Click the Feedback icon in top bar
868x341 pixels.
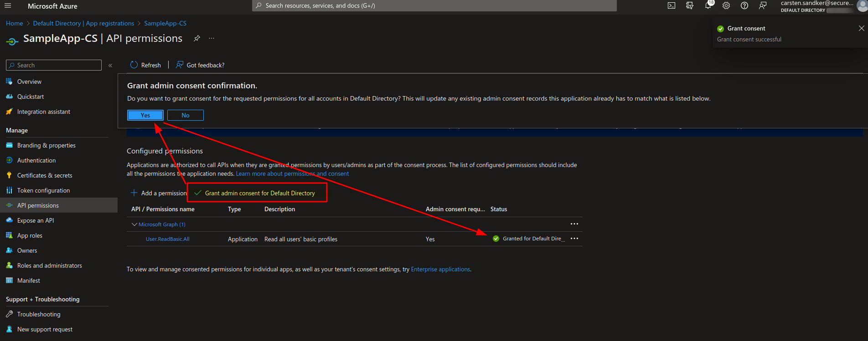[763, 6]
